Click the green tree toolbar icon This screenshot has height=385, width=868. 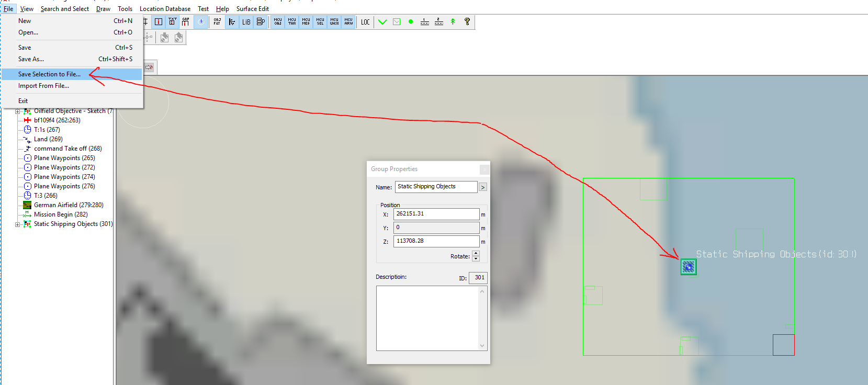tap(453, 22)
